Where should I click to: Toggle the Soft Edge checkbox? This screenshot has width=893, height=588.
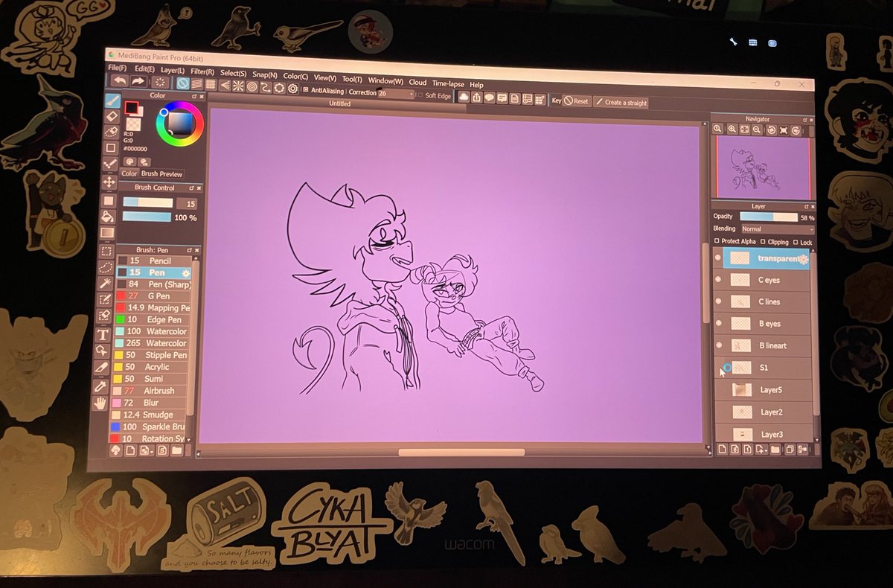(420, 95)
